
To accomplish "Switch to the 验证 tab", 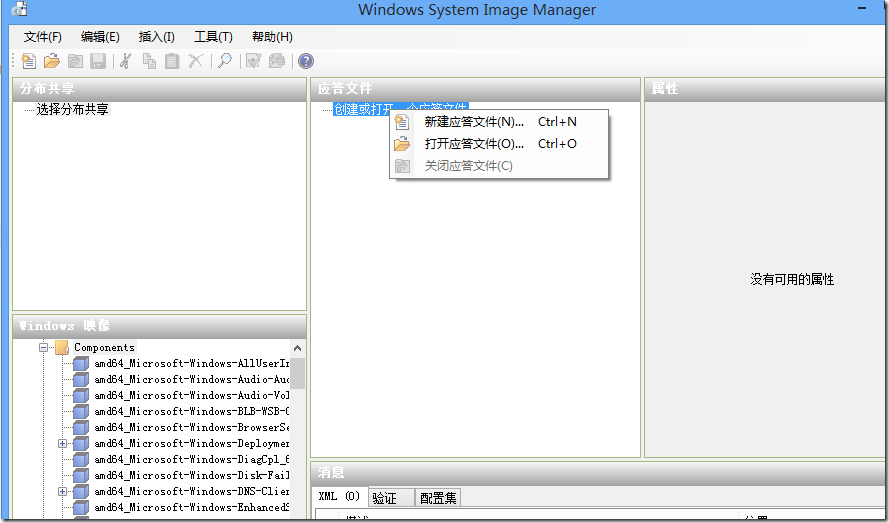I will coord(391,497).
